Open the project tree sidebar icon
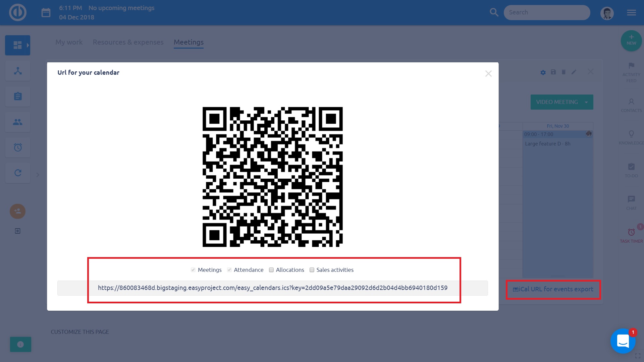 pos(18,71)
